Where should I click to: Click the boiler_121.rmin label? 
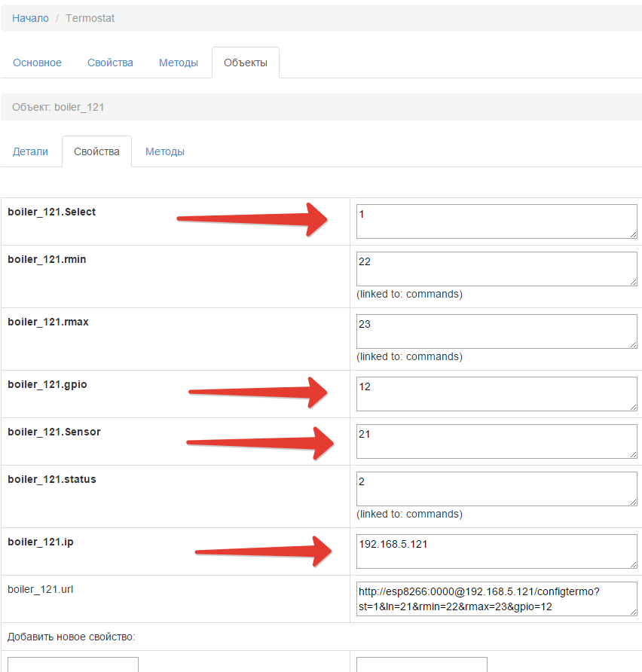47,259
